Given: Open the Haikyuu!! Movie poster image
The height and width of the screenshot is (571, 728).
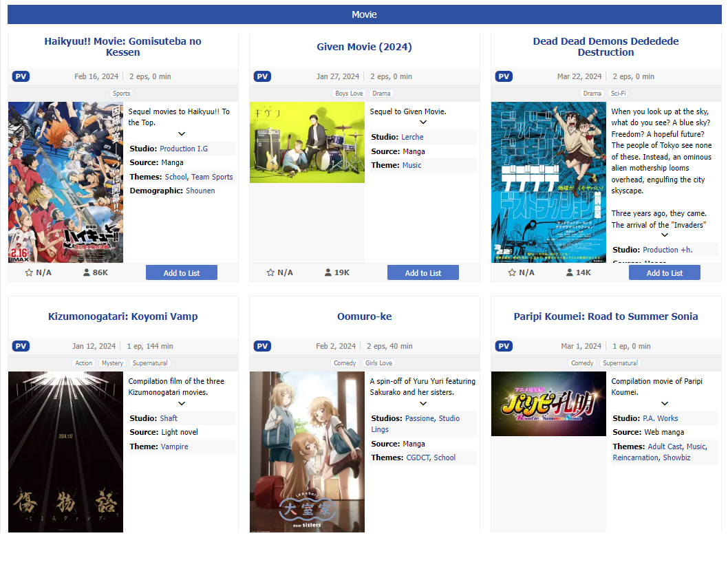Looking at the screenshot, I should click(65, 182).
